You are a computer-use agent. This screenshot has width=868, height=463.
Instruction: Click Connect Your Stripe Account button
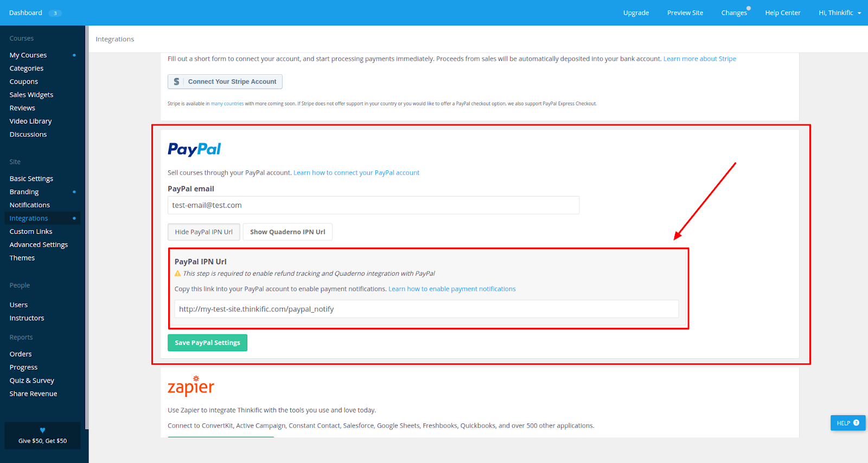tap(225, 81)
